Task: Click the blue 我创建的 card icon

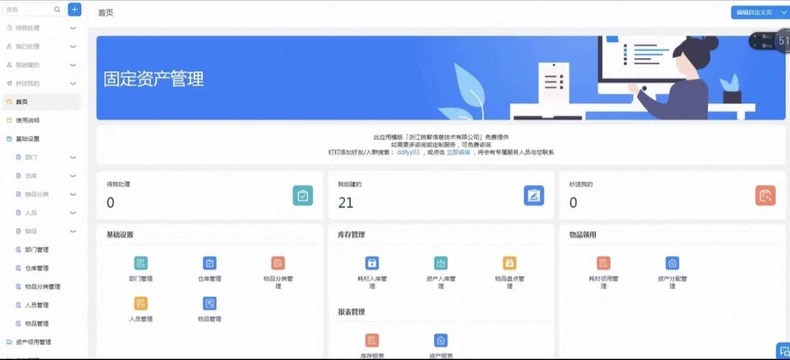Action: 534,195
